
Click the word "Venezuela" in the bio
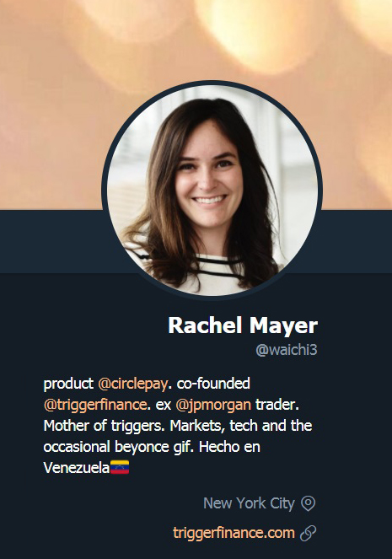[76, 467]
